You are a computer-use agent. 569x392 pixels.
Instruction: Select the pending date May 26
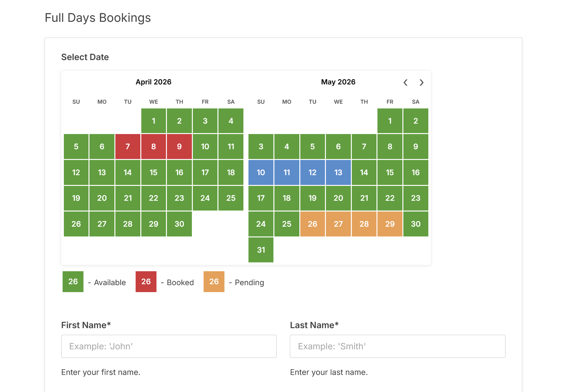pyautogui.click(x=312, y=224)
